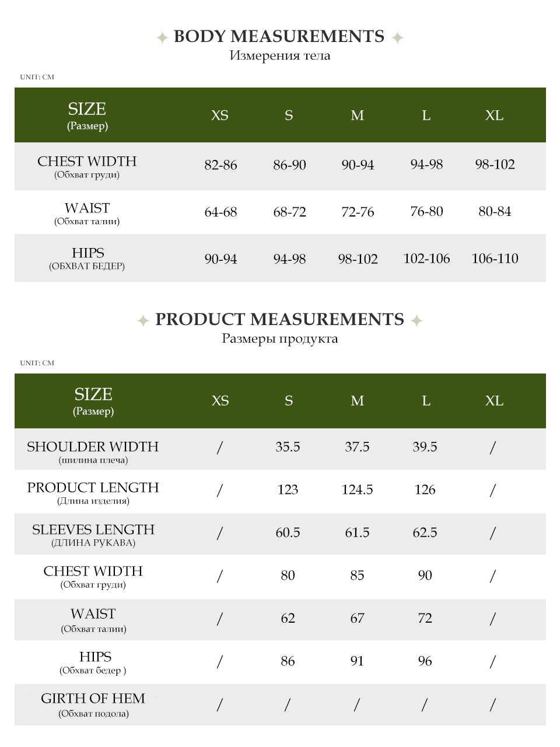Click the M size header in body measurements

pyautogui.click(x=358, y=116)
